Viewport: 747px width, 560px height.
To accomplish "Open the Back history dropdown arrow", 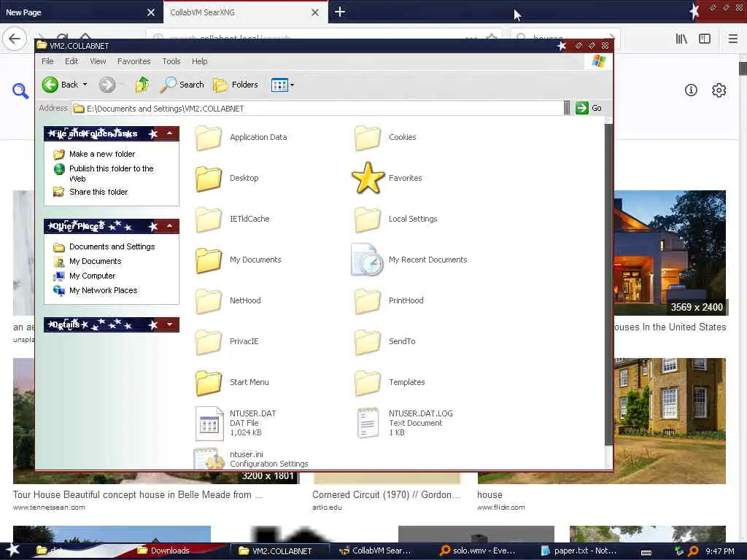I will (x=85, y=85).
